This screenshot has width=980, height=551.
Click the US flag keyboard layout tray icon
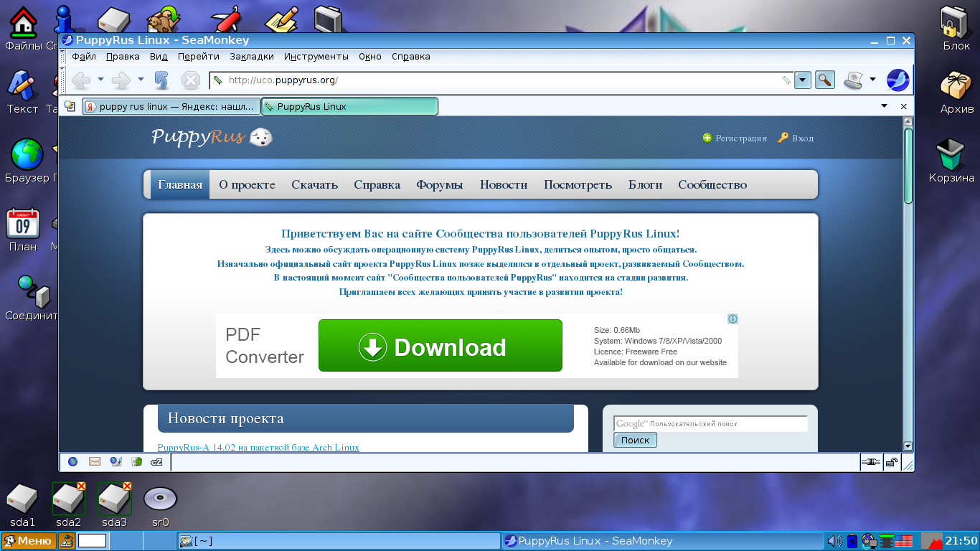904,541
